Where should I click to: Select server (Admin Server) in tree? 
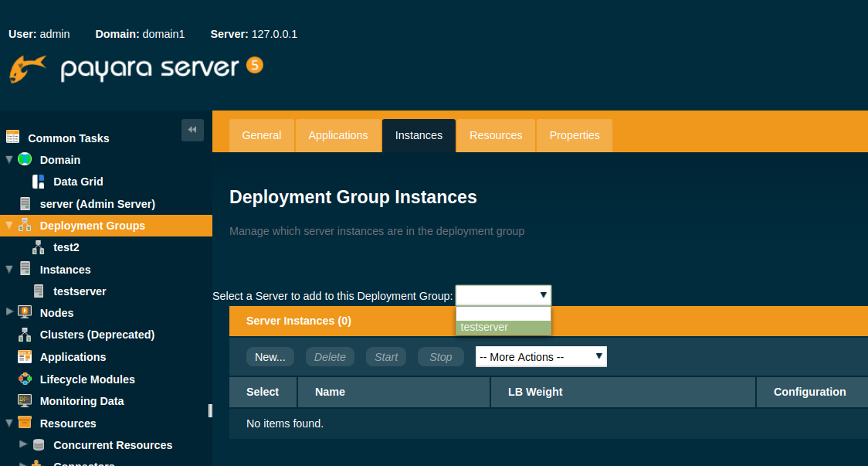point(97,204)
